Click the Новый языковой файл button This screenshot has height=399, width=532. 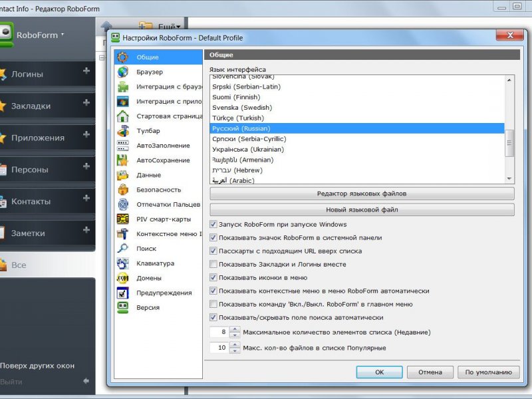362,209
